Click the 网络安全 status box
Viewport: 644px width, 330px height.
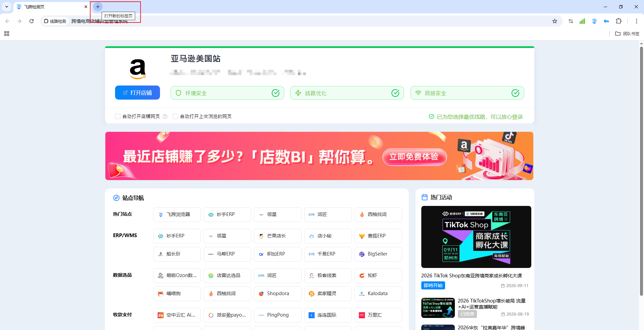coord(467,93)
